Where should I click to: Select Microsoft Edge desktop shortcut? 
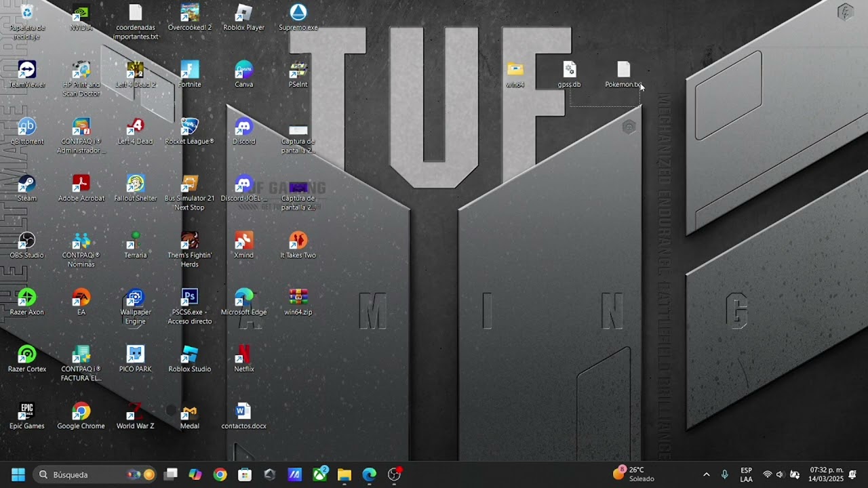[x=244, y=302]
